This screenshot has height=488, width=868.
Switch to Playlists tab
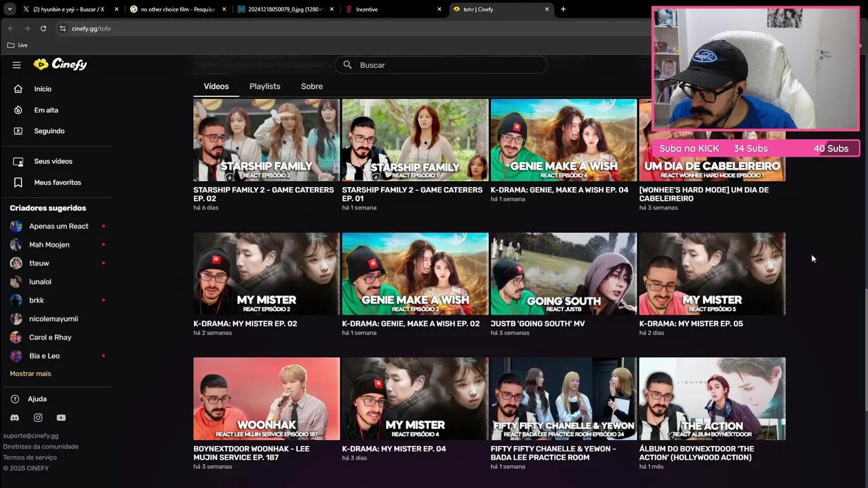(x=264, y=87)
